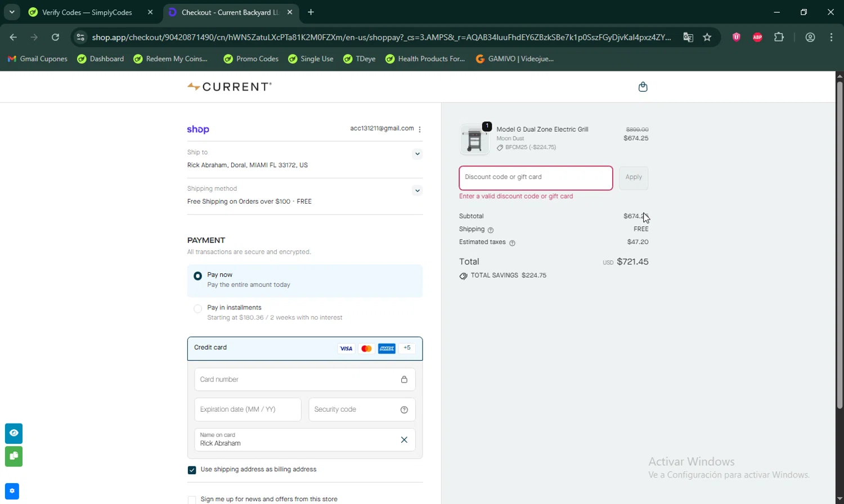Select the Credit card payment header

tap(304, 349)
